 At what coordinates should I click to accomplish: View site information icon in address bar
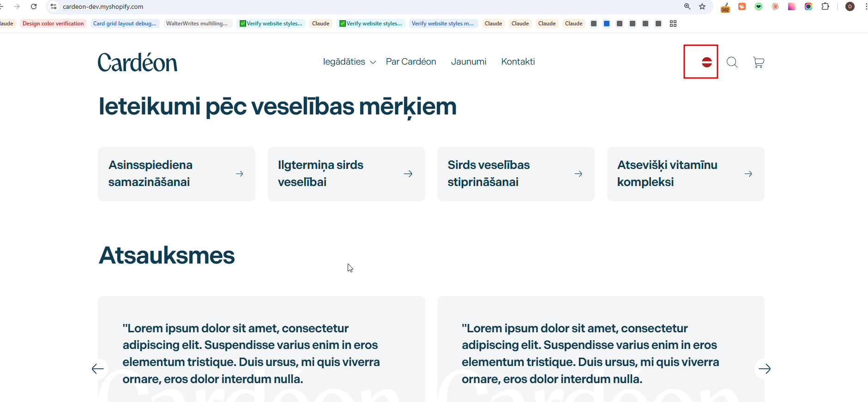(x=54, y=6)
